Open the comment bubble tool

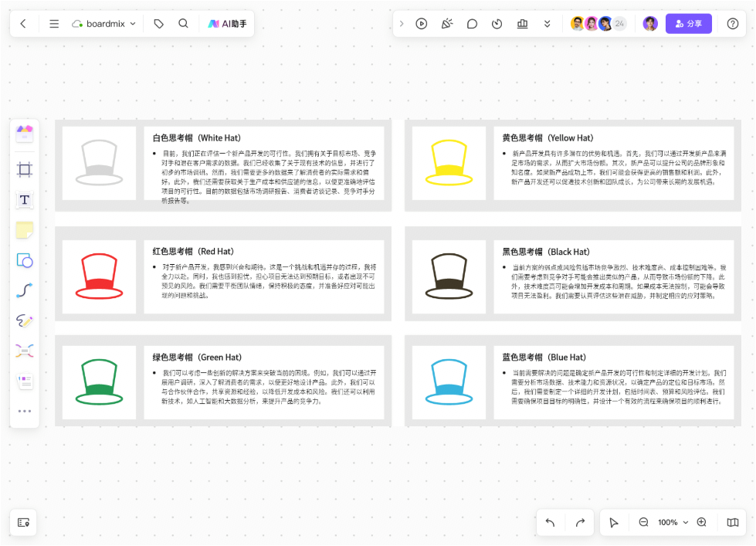[x=472, y=24]
